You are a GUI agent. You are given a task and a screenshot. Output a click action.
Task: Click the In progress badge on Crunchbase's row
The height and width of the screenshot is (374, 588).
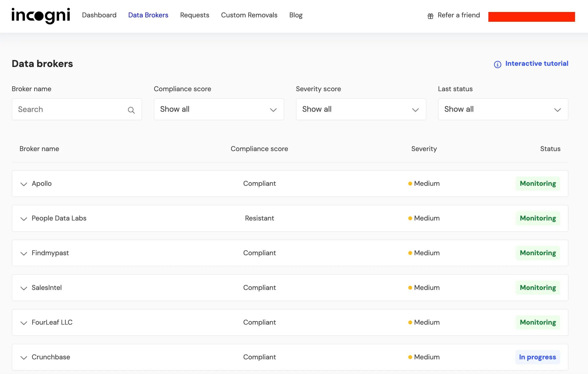[537, 357]
